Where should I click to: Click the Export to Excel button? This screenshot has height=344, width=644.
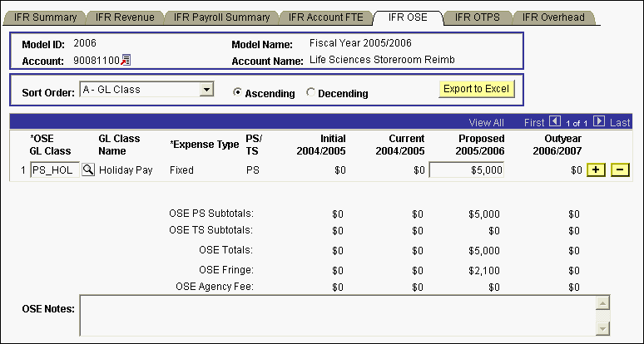(x=477, y=89)
